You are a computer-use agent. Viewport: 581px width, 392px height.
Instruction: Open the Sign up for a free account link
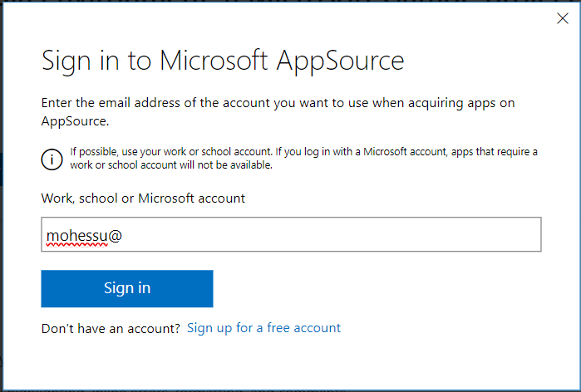[263, 328]
